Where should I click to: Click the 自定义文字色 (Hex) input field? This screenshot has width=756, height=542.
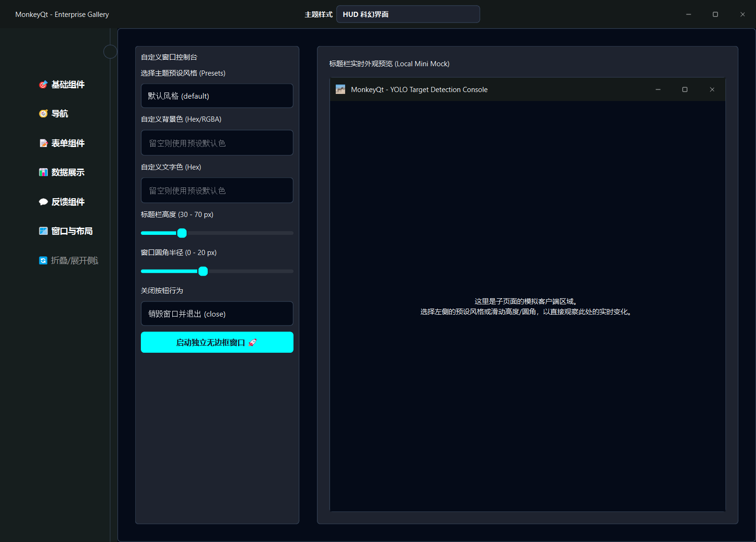click(x=217, y=190)
